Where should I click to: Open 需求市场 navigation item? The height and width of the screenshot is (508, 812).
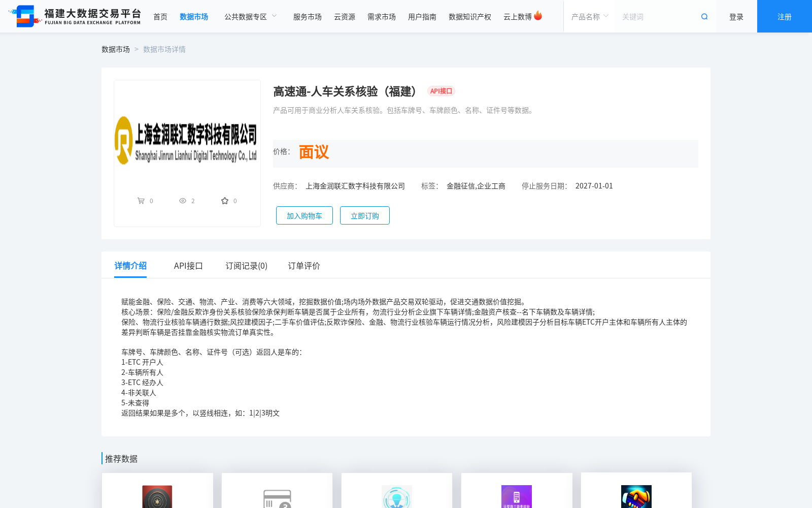pyautogui.click(x=382, y=17)
